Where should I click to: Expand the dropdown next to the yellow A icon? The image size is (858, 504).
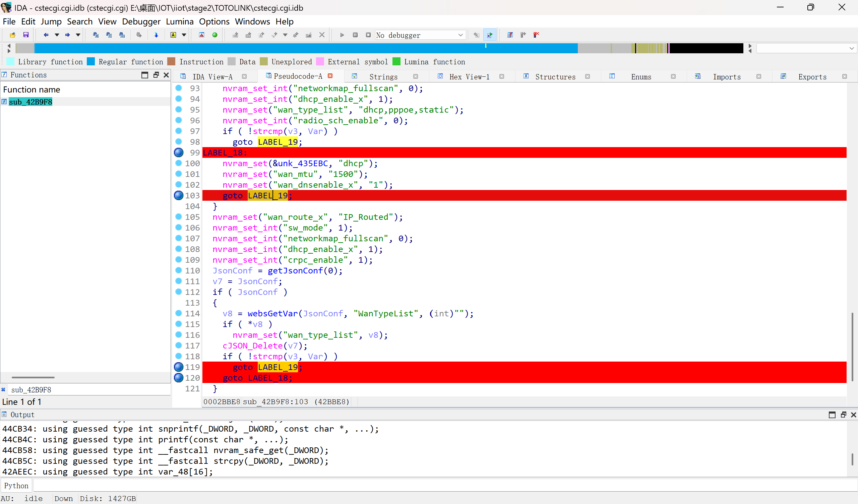(x=184, y=35)
